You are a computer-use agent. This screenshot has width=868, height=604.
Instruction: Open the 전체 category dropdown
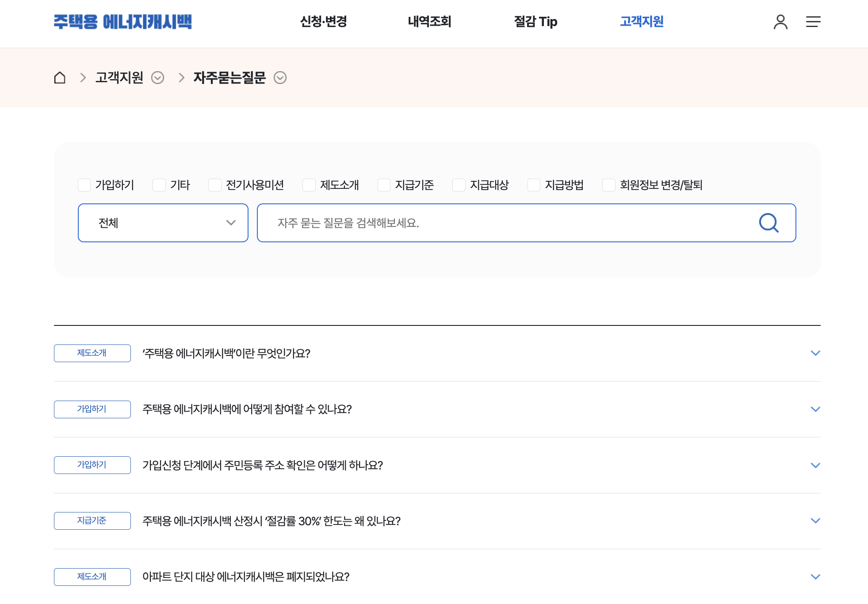coord(163,223)
